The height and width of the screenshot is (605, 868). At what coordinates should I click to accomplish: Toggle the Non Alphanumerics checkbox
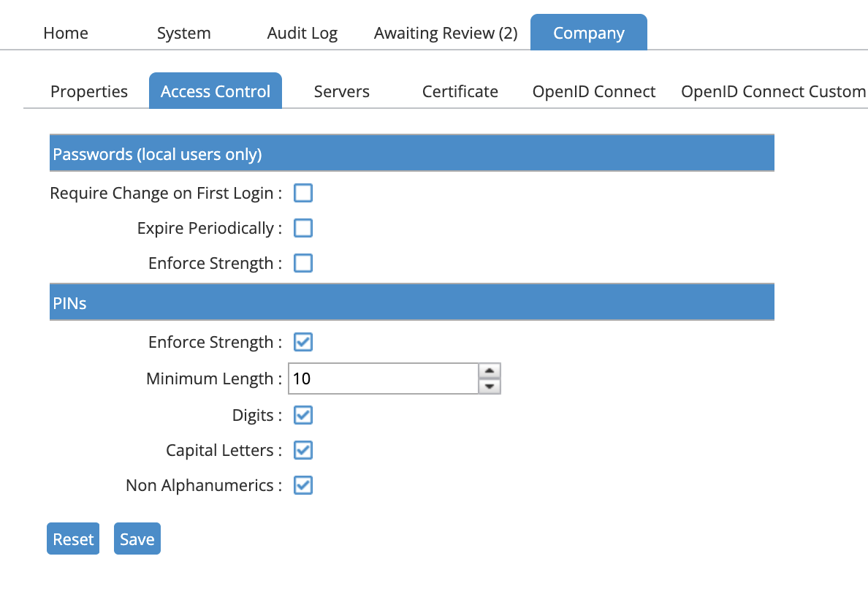(303, 485)
